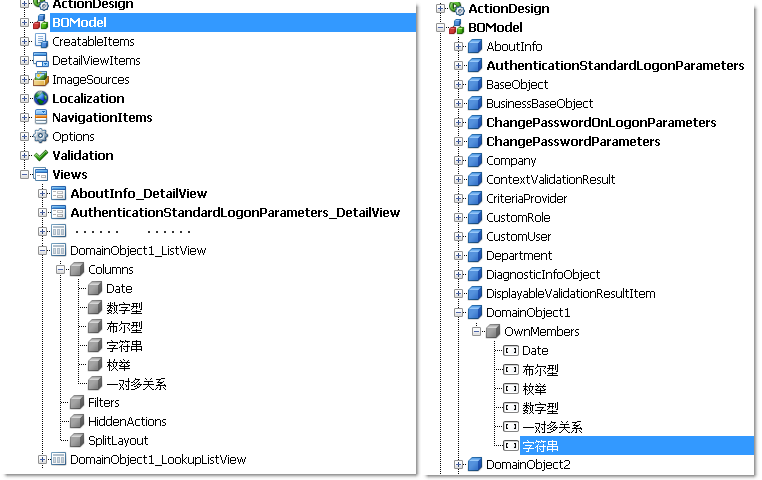
Task: Select ChangePasswordOnLogonParameters node
Action: pyautogui.click(x=601, y=122)
